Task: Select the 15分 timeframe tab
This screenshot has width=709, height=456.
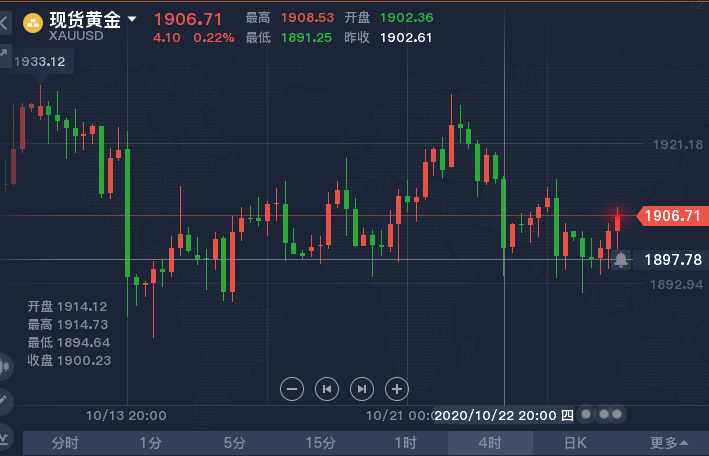Action: tap(320, 443)
